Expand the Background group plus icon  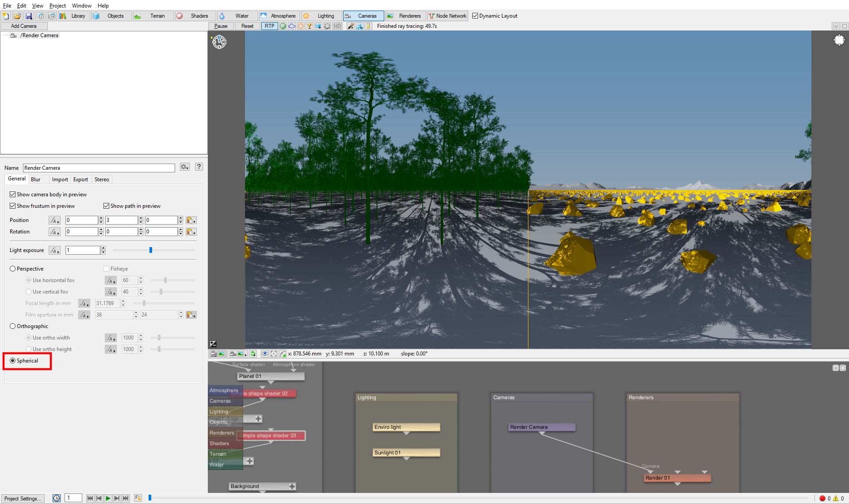point(292,486)
